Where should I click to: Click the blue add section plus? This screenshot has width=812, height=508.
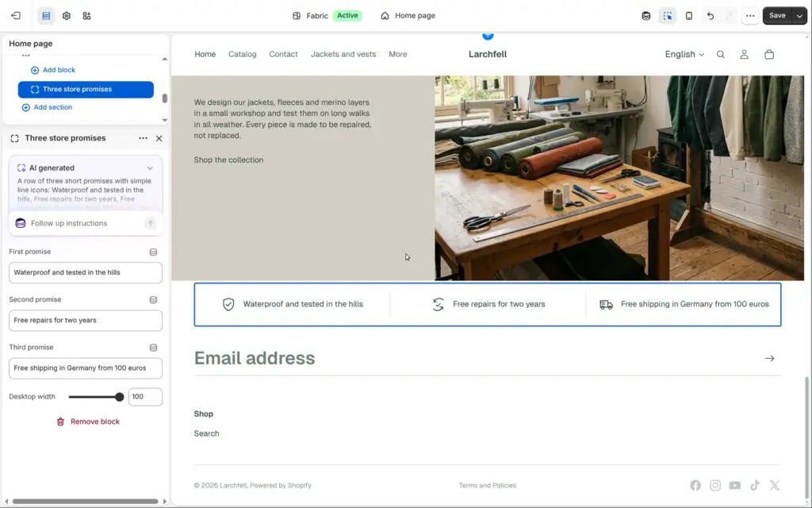[488, 35]
